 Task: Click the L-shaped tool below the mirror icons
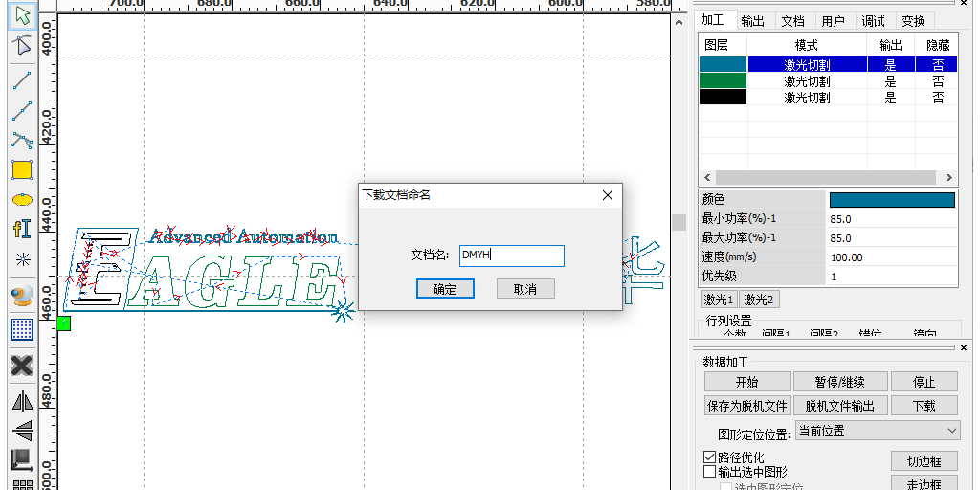(x=23, y=460)
